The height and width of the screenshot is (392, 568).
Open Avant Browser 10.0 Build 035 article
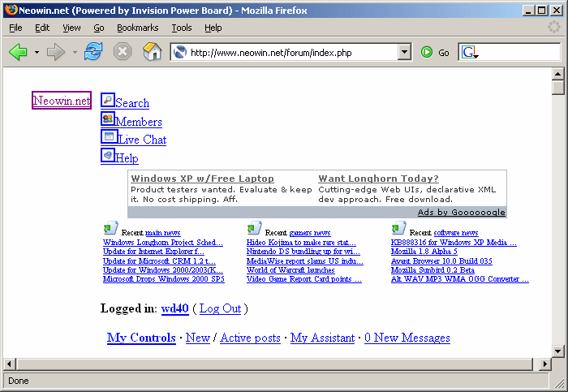click(x=441, y=261)
